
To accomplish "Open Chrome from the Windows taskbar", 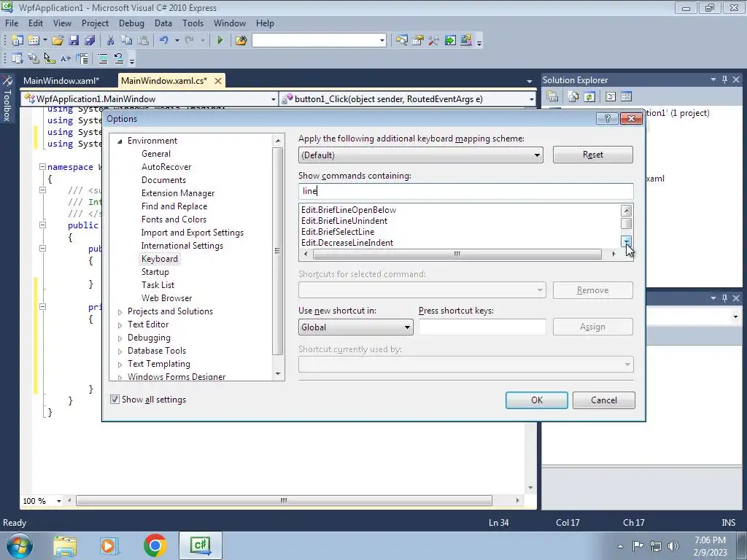I will click(x=155, y=545).
